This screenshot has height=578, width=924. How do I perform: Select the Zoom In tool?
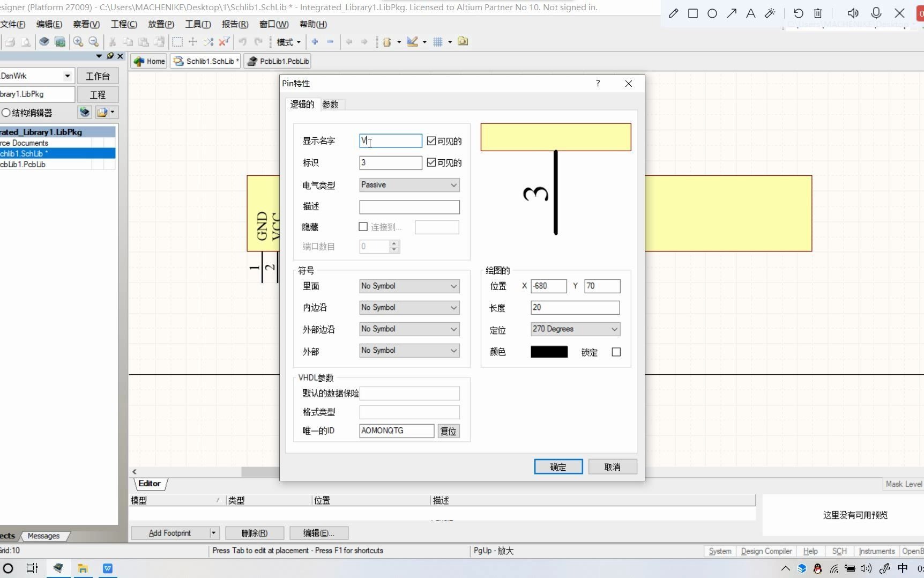78,42
